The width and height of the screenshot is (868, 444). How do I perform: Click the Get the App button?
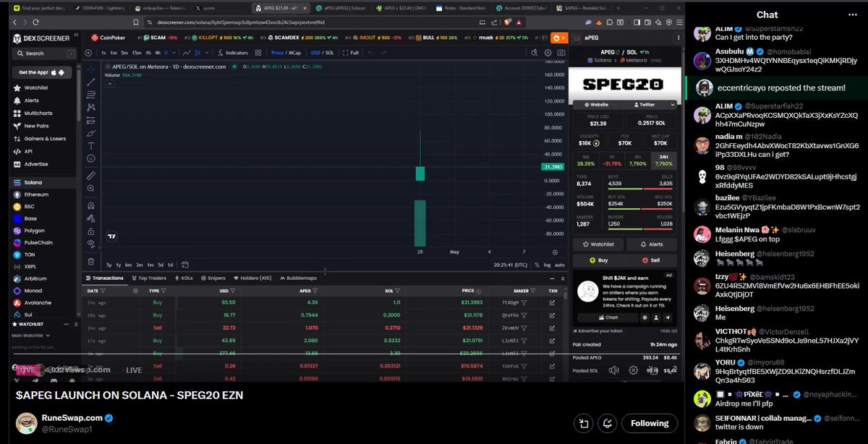(42, 72)
